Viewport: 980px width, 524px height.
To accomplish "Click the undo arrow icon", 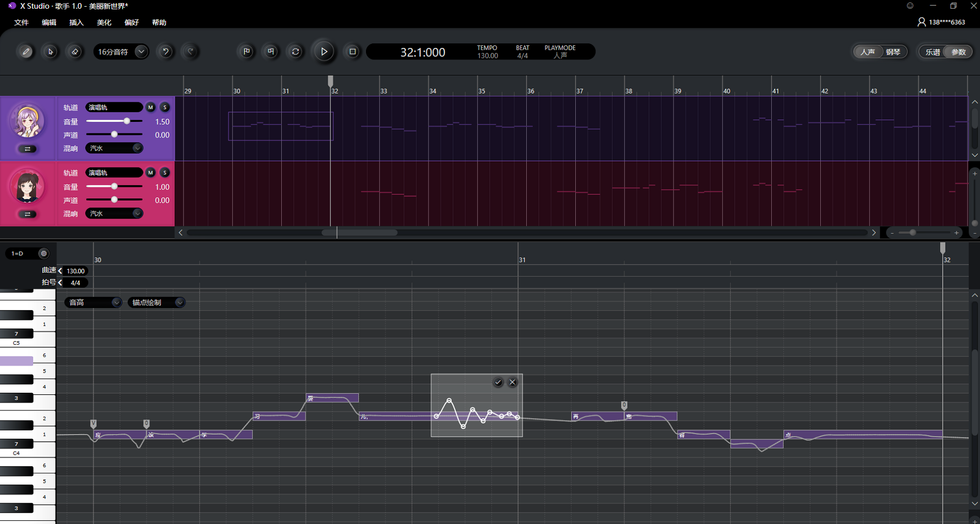I will tap(165, 52).
